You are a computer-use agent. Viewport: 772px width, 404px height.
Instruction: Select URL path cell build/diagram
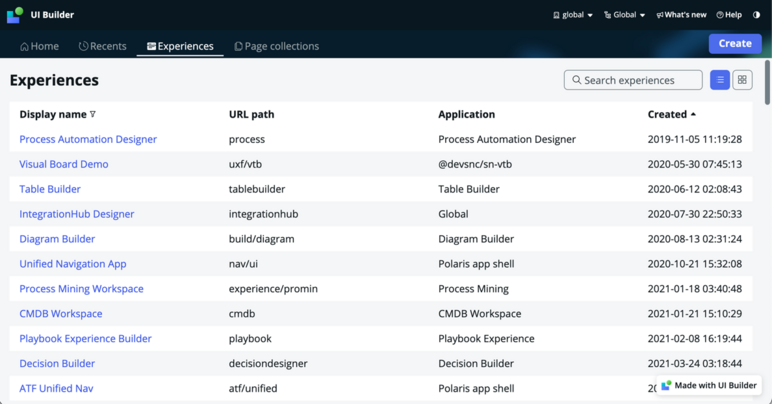(x=261, y=239)
